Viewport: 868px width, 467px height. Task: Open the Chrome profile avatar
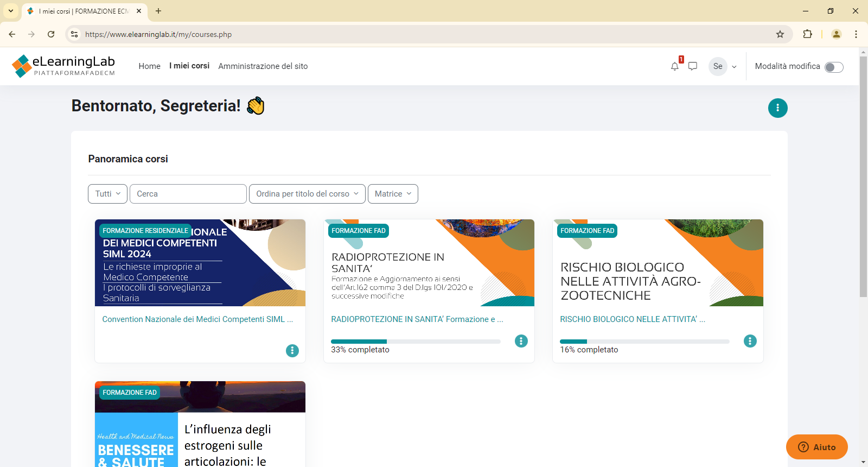pyautogui.click(x=837, y=34)
